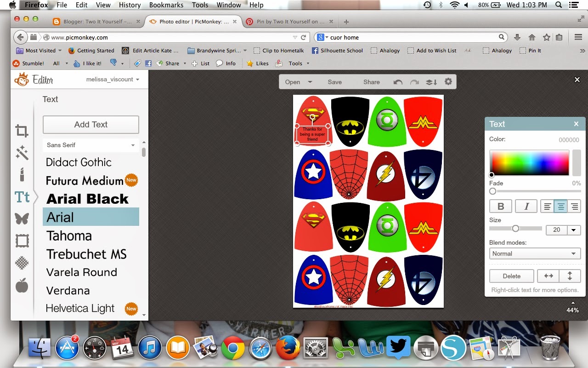The height and width of the screenshot is (368, 588).
Task: Open the Frames panel in sidebar
Action: [22, 241]
